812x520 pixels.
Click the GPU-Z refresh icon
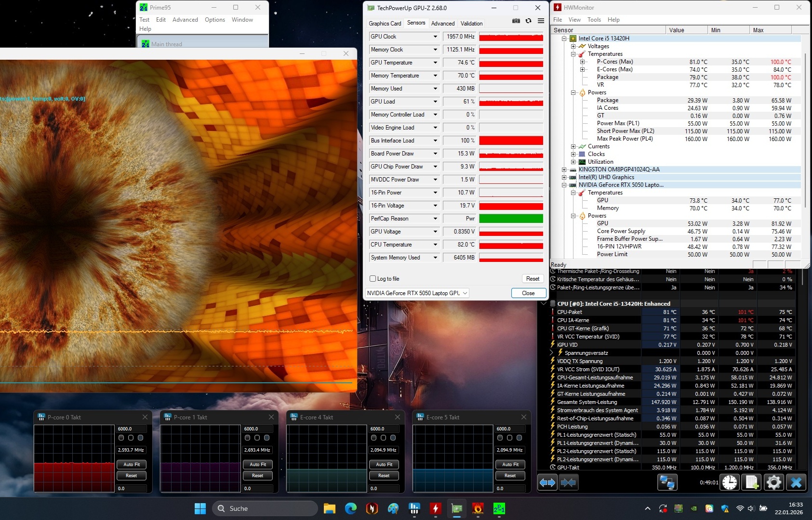[529, 21]
